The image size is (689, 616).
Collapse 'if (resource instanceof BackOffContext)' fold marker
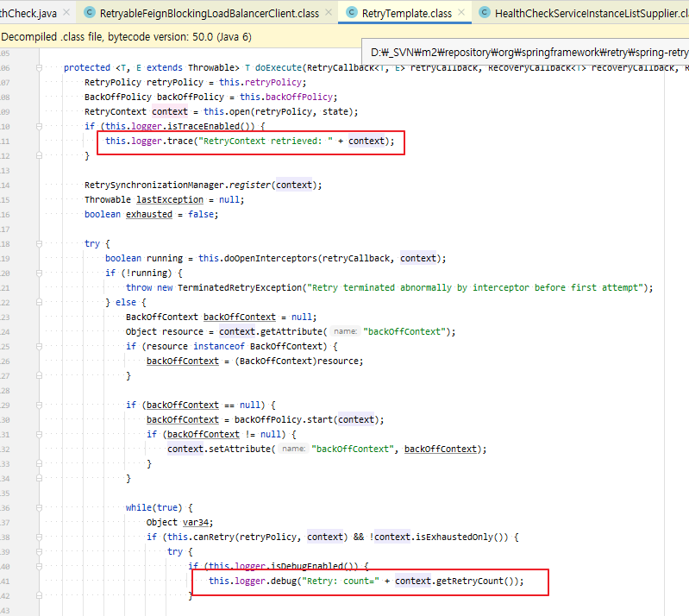tap(39, 346)
